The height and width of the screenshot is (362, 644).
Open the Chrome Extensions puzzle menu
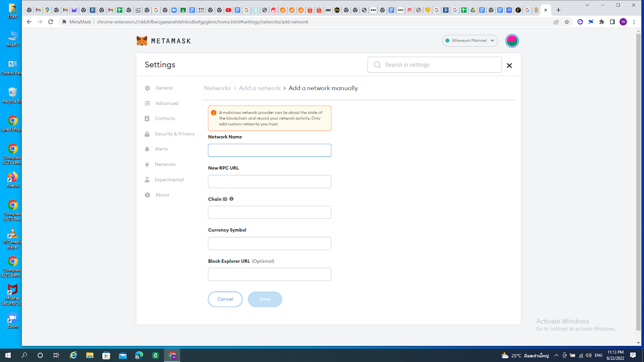pos(602,22)
